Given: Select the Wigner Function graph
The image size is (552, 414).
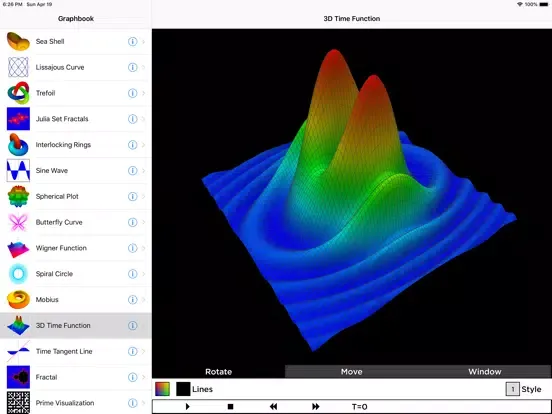Looking at the screenshot, I should 76,248.
